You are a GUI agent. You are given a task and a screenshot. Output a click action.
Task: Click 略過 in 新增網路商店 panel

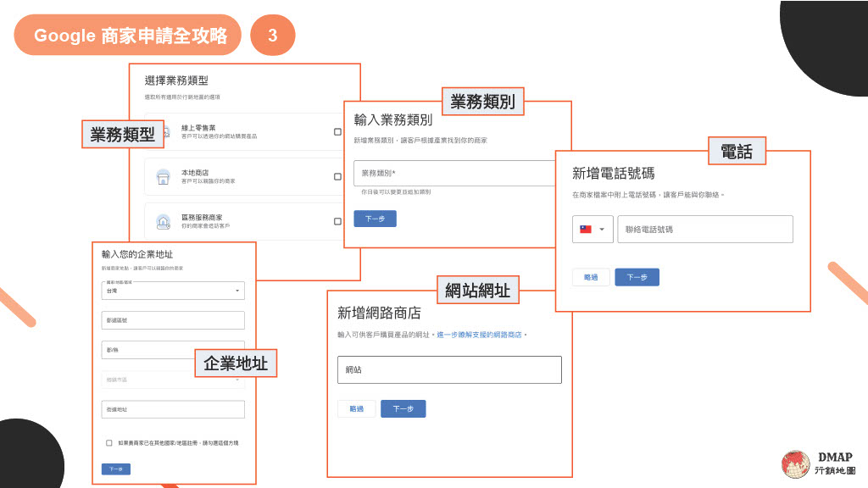pos(356,408)
